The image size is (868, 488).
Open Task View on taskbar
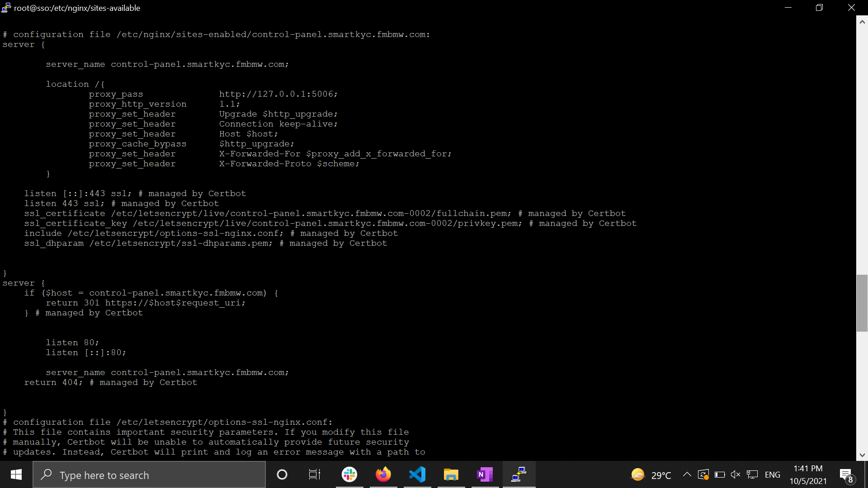pos(314,475)
